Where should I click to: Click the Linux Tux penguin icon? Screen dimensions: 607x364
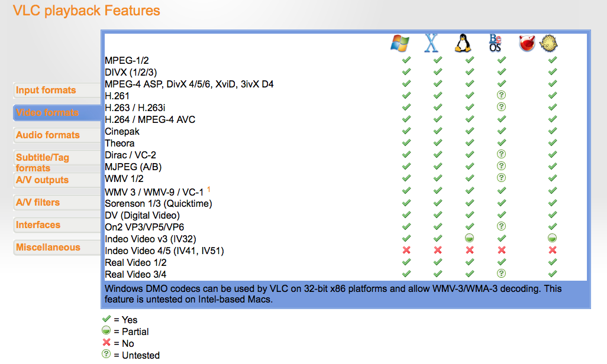click(x=463, y=43)
